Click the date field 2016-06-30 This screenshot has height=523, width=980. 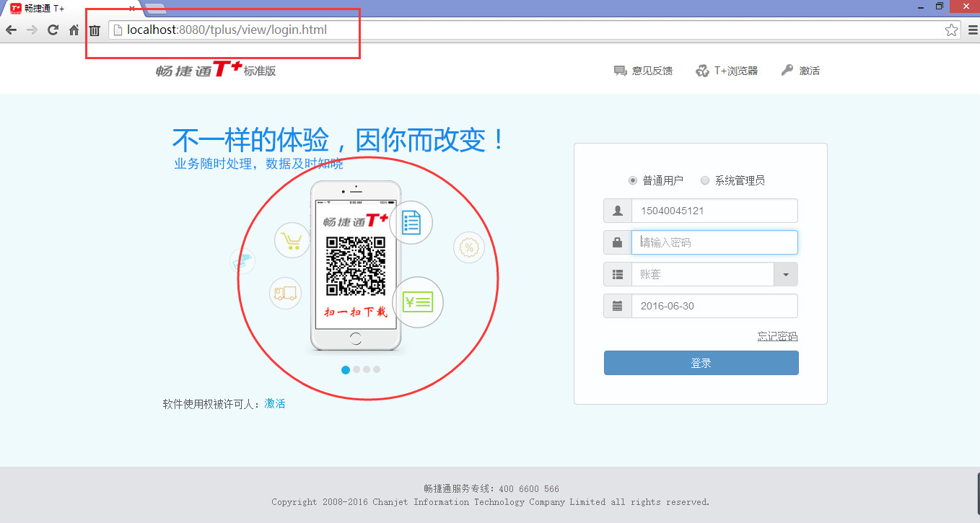tap(714, 306)
